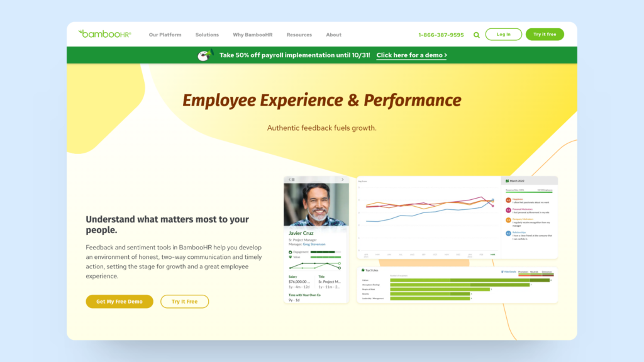This screenshot has width=644, height=362.
Task: Open the Our Platform dropdown
Action: (165, 35)
